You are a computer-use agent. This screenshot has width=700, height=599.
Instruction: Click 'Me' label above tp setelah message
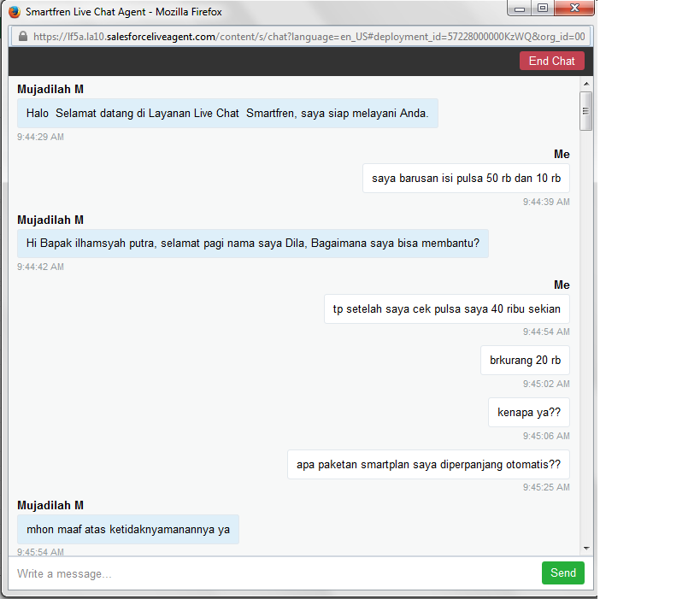pos(562,285)
